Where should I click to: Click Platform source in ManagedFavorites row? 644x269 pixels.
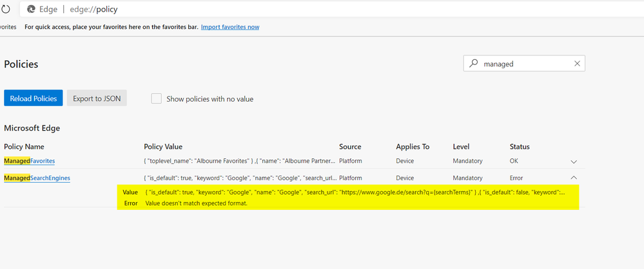tap(350, 161)
